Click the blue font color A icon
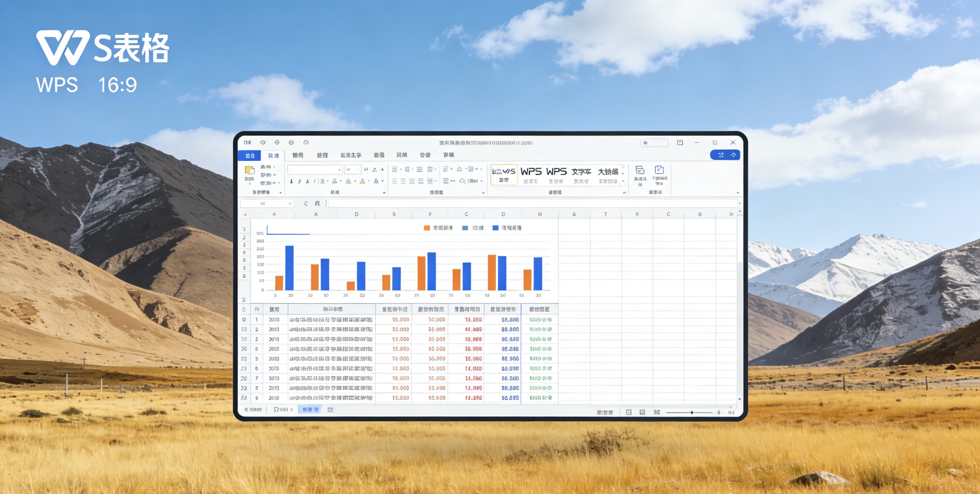 [376, 181]
